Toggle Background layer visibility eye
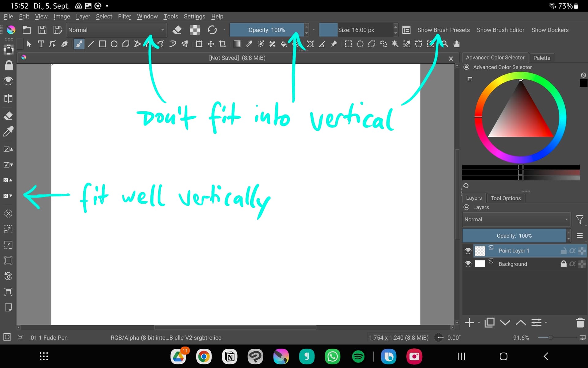The image size is (588, 368). point(468,264)
